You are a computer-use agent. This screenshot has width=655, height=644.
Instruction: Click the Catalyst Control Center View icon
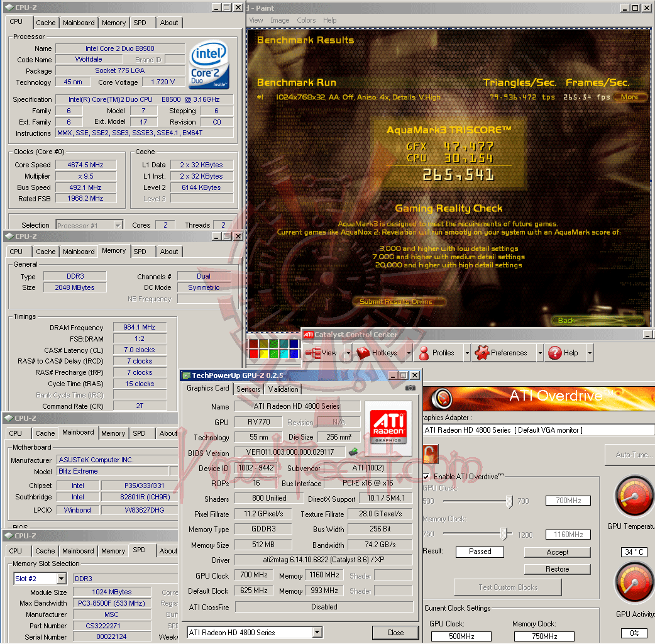(x=313, y=353)
